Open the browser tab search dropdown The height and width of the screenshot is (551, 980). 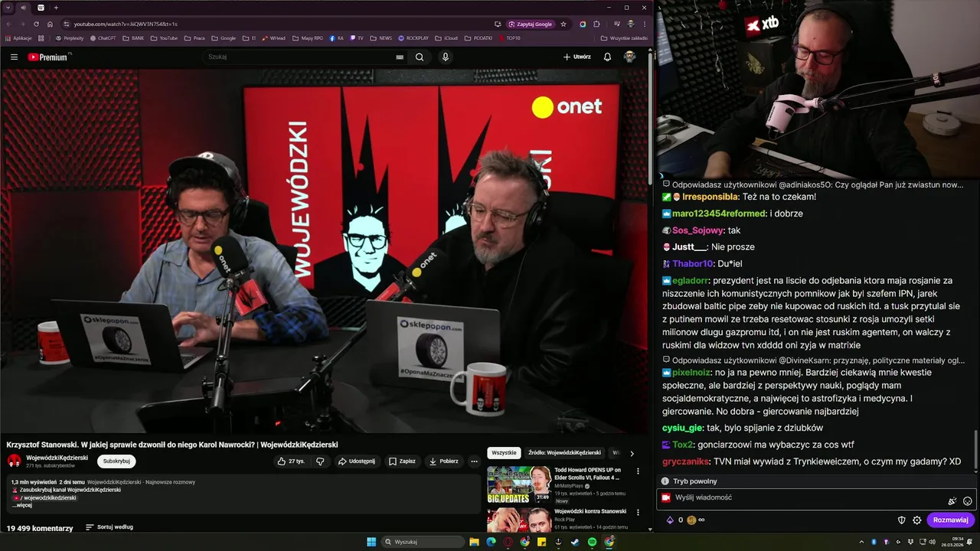point(8,8)
